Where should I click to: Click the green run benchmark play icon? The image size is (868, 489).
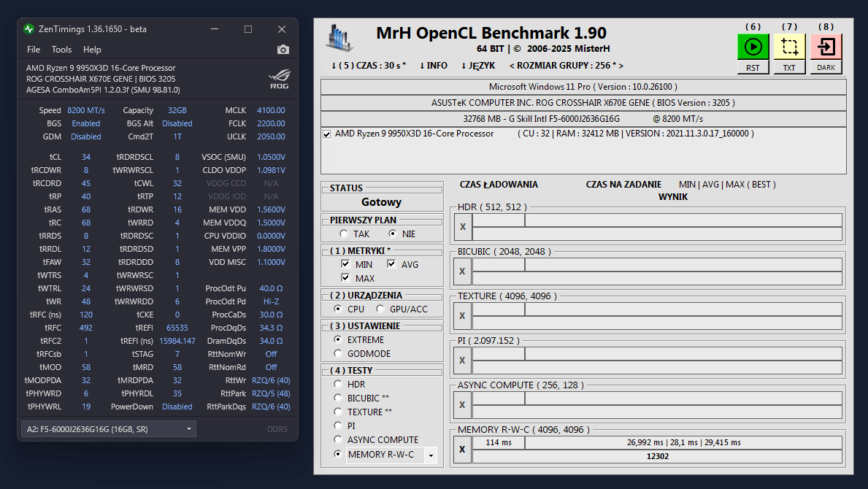753,47
